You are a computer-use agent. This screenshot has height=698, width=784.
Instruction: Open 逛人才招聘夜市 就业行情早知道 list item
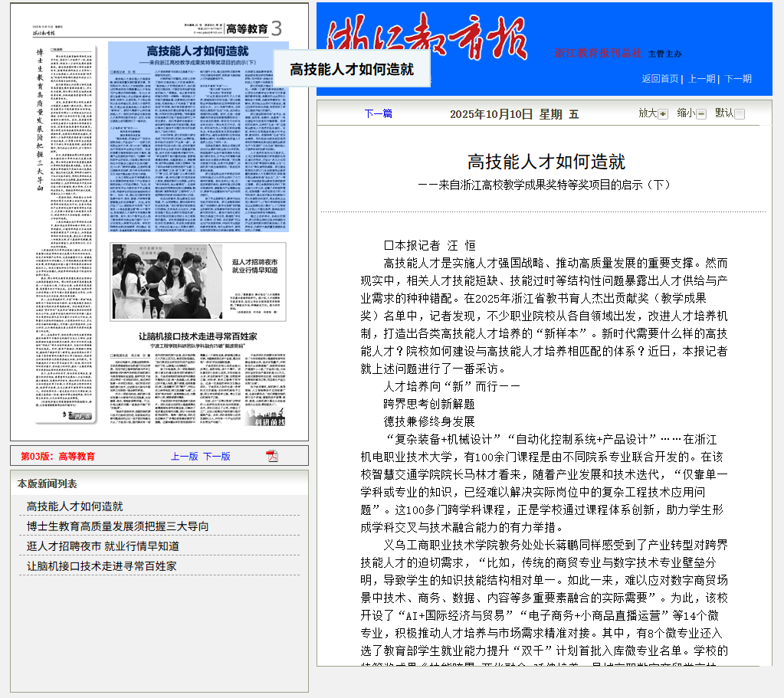103,546
